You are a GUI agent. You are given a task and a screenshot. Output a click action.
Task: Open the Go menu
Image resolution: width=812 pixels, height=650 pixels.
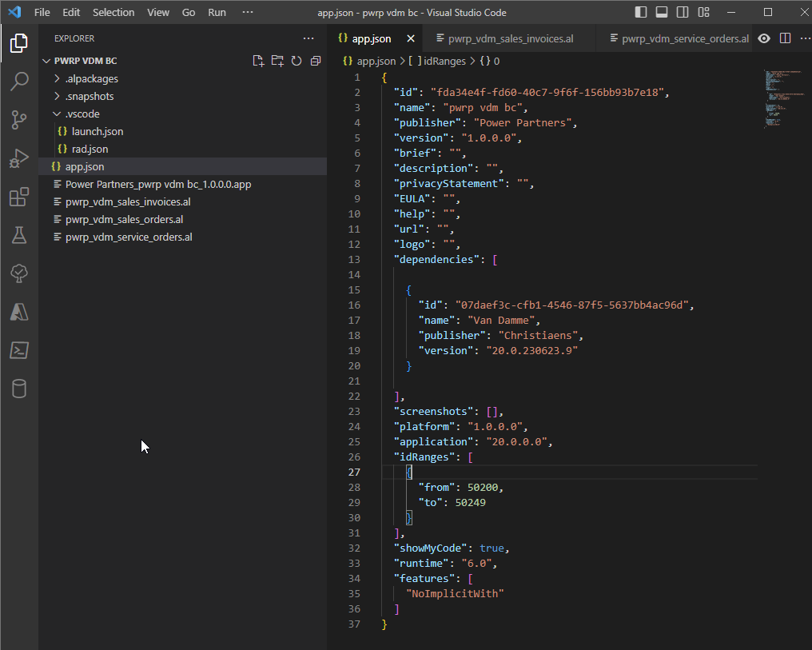(x=189, y=13)
